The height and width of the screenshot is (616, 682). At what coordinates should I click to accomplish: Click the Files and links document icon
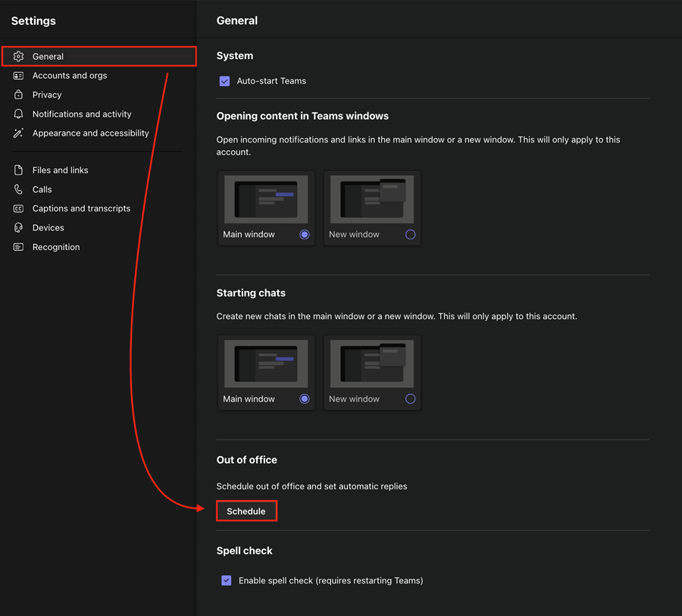[x=18, y=170]
